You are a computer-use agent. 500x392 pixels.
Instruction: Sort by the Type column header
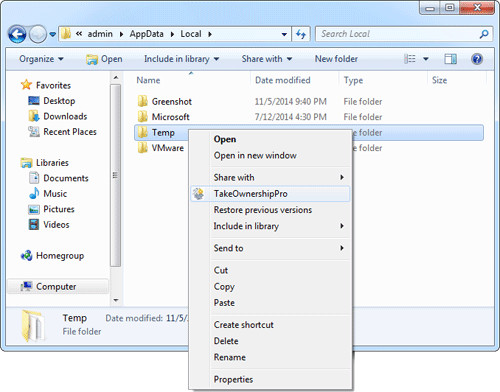pos(353,80)
